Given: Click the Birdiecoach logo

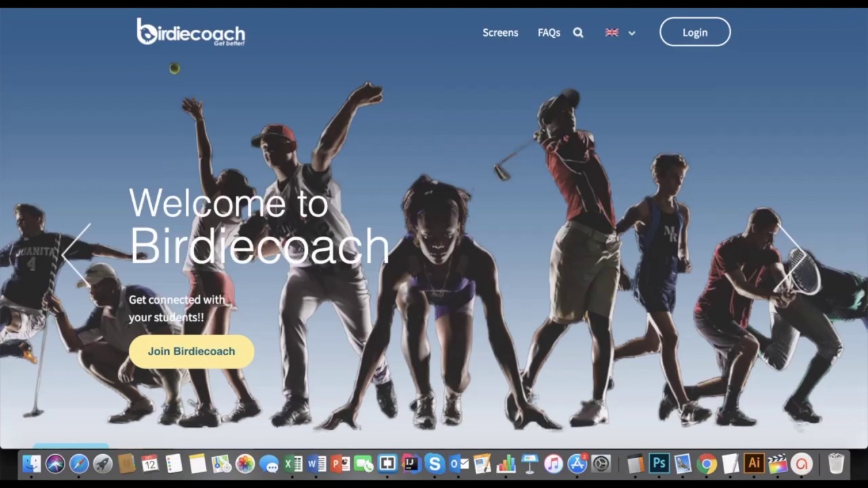Looking at the screenshot, I should [x=191, y=32].
